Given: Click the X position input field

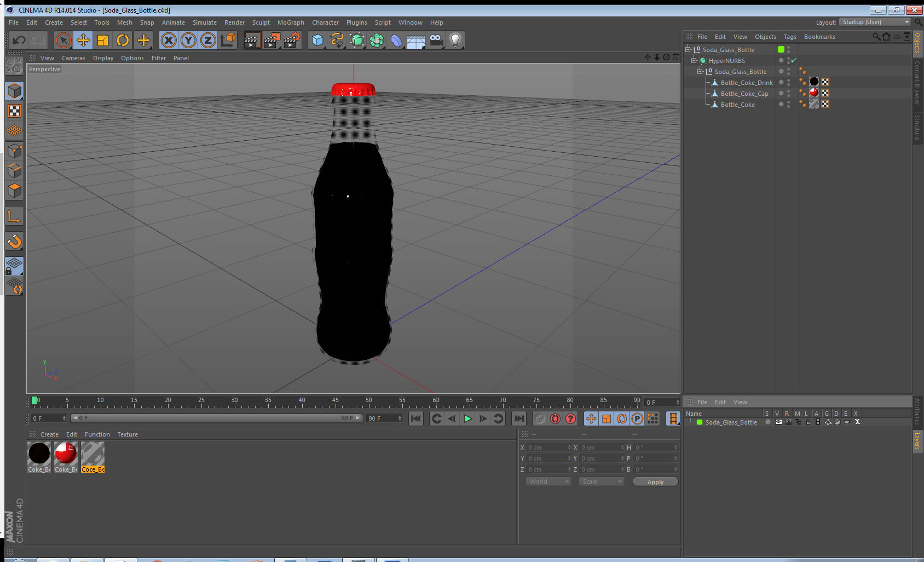Looking at the screenshot, I should (549, 448).
